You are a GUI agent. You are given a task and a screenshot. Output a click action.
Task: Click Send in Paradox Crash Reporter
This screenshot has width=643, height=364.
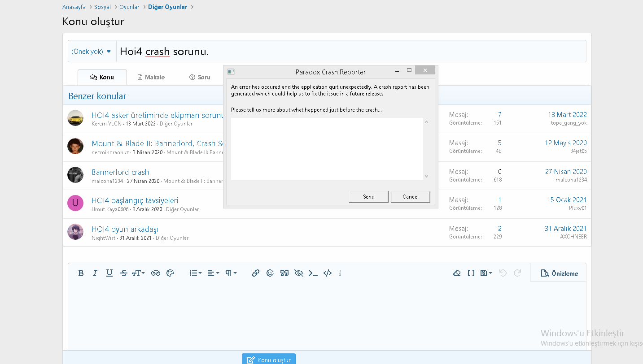(369, 197)
